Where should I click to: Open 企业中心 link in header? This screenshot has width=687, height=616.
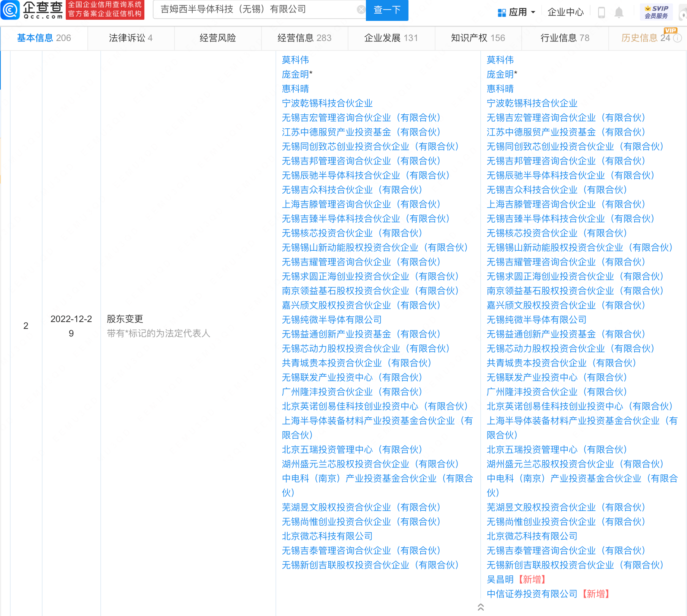565,13
